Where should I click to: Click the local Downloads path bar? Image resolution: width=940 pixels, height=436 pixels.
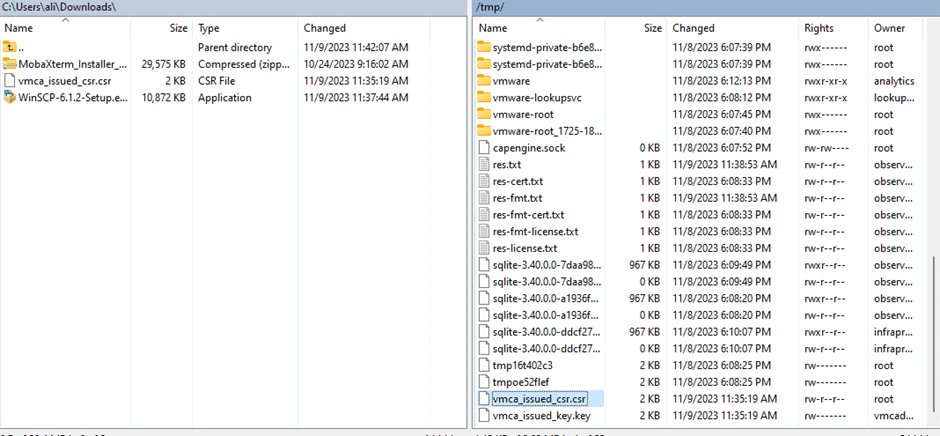click(230, 8)
